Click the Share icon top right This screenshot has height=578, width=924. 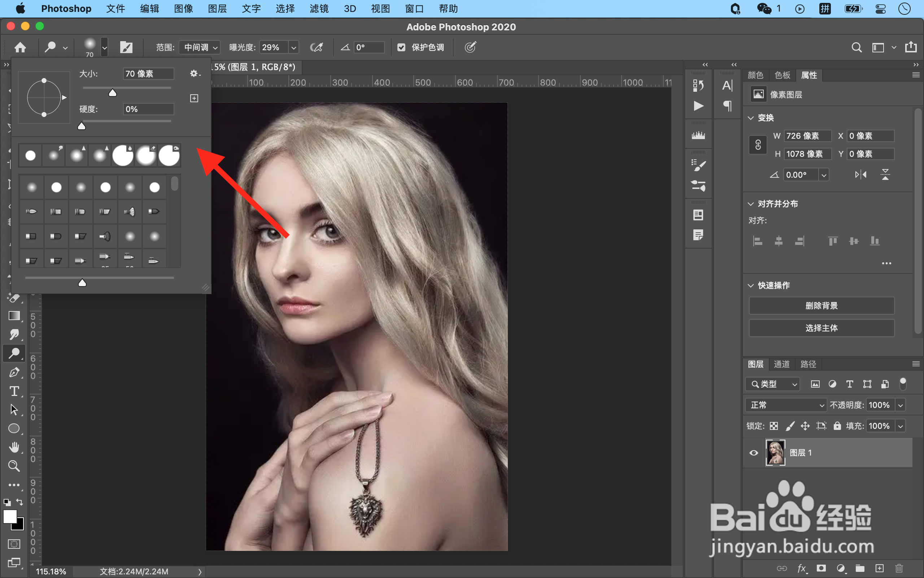click(911, 47)
